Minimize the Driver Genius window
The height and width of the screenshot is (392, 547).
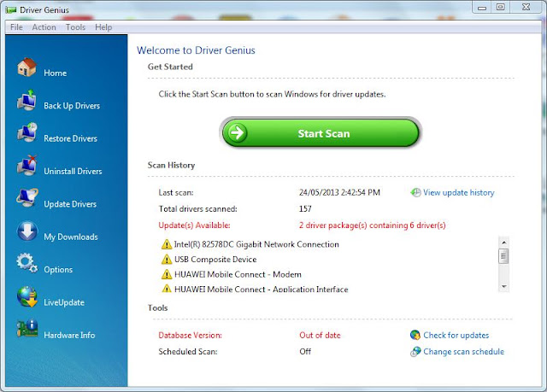pyautogui.click(x=482, y=8)
